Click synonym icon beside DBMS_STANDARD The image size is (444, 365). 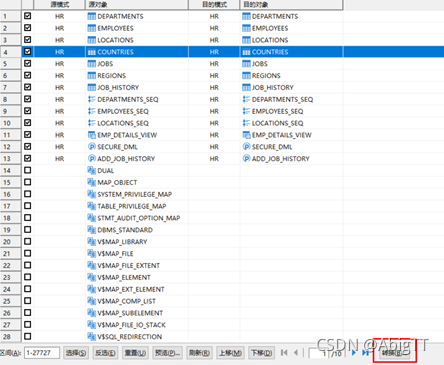point(91,230)
